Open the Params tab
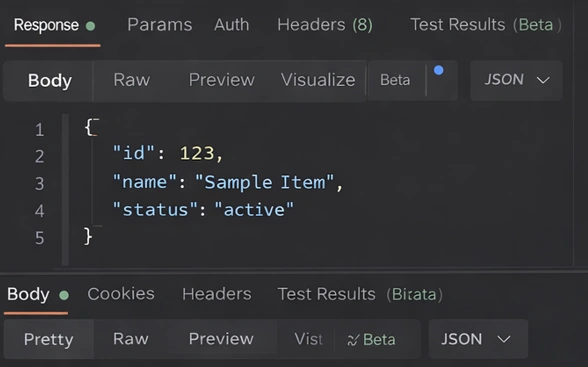The image size is (588, 367). (159, 25)
